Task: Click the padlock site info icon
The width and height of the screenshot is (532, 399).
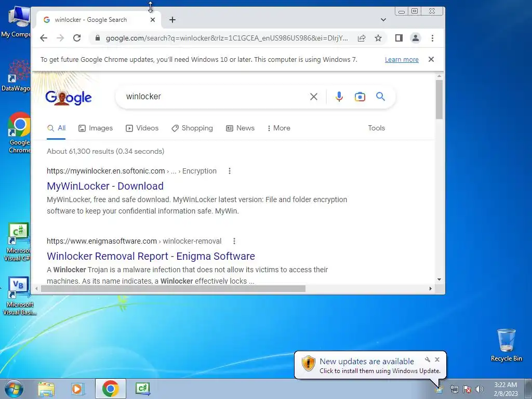Action: (x=98, y=38)
